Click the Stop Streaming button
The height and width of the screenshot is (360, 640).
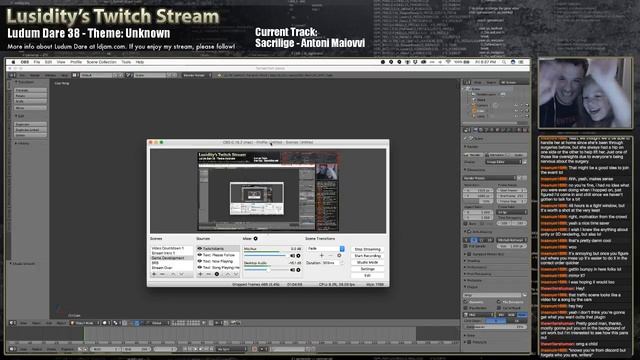pyautogui.click(x=368, y=249)
